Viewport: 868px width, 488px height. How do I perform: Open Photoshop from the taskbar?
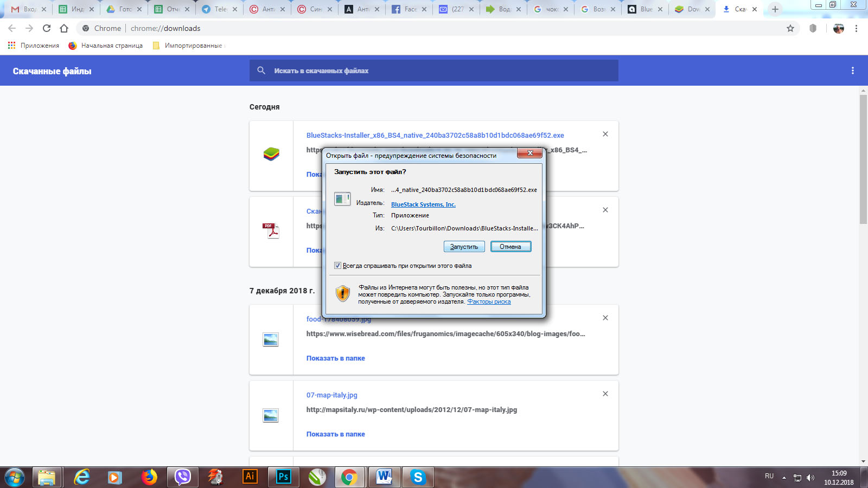tap(283, 477)
